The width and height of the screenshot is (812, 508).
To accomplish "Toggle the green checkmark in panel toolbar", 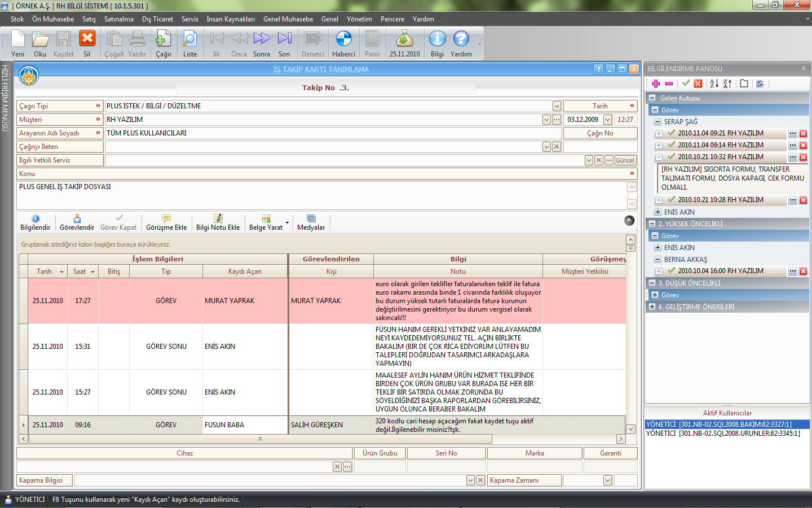I will point(686,84).
